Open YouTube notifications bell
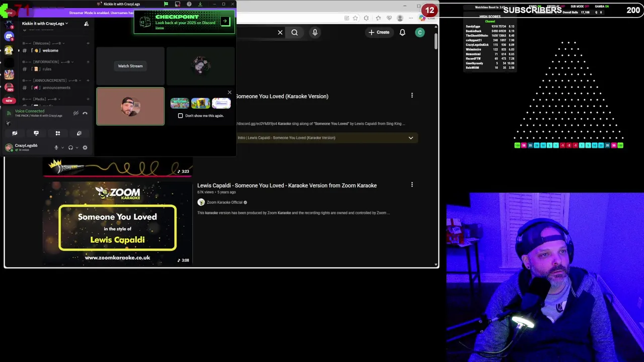644x362 pixels. pos(403,32)
